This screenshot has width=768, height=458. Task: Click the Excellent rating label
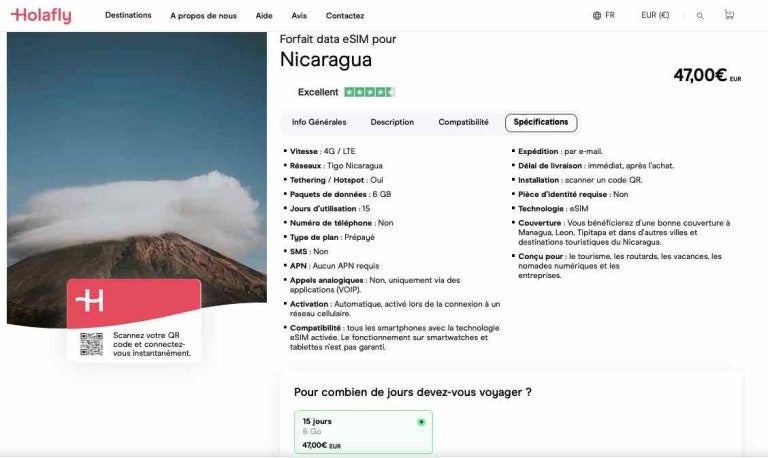[318, 92]
